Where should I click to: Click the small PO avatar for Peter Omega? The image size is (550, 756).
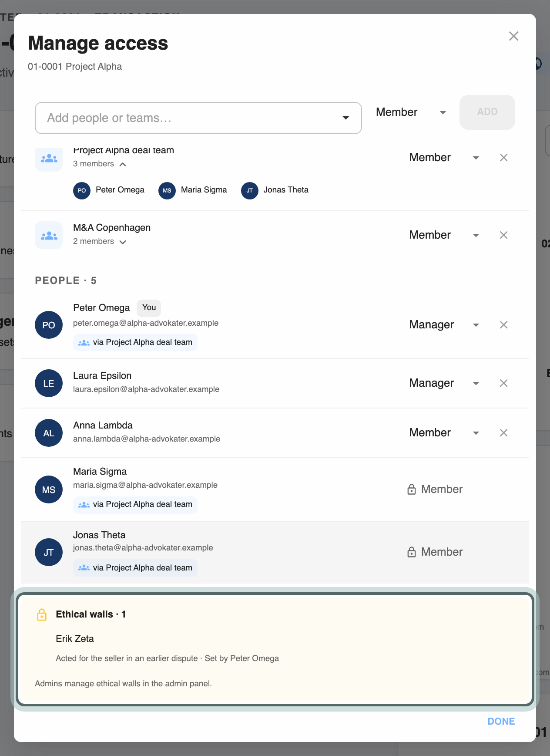pyautogui.click(x=82, y=190)
